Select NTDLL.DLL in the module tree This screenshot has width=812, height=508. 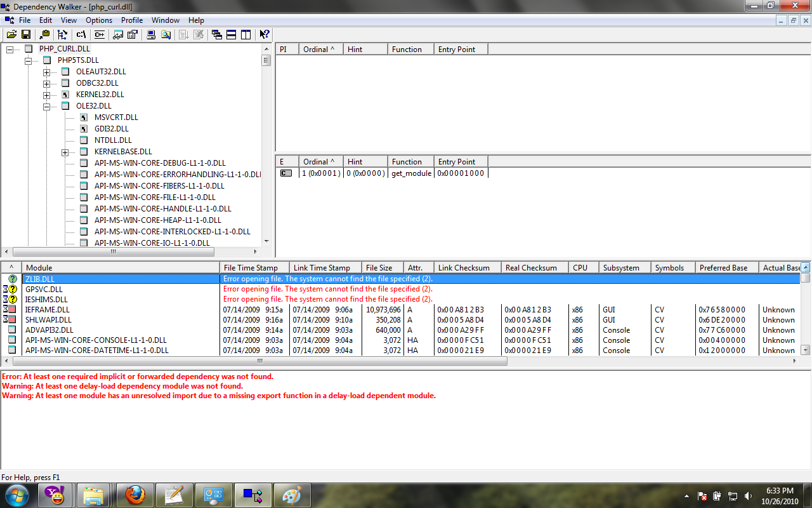click(113, 140)
